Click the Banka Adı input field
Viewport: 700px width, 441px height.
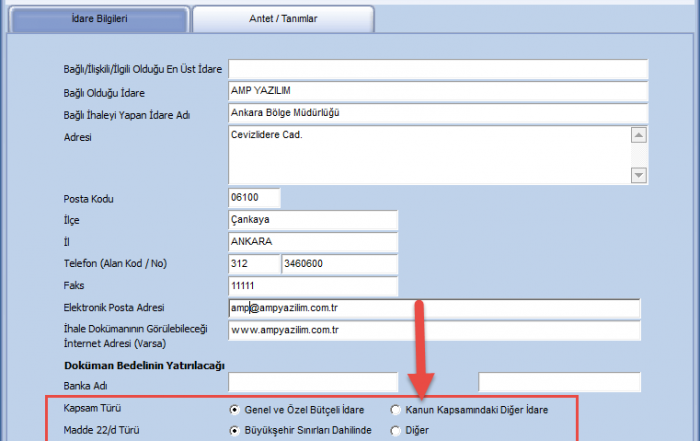pos(312,381)
